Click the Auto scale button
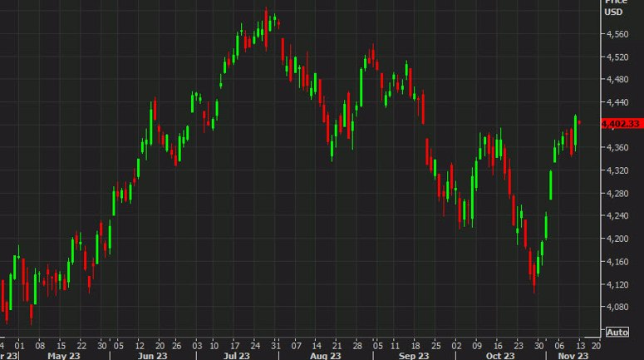 coord(617,332)
